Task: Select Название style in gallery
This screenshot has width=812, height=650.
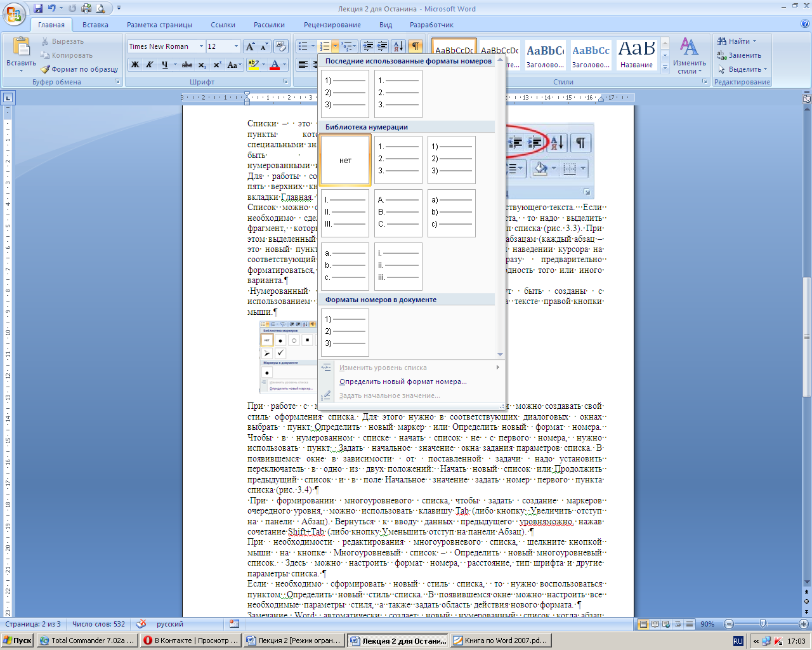Action: [636, 55]
